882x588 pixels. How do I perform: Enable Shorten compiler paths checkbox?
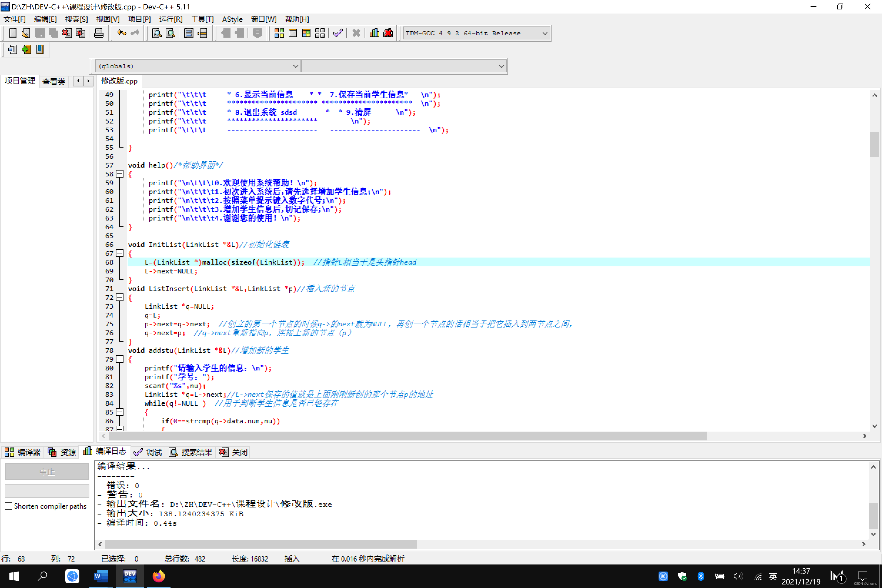pyautogui.click(x=9, y=506)
